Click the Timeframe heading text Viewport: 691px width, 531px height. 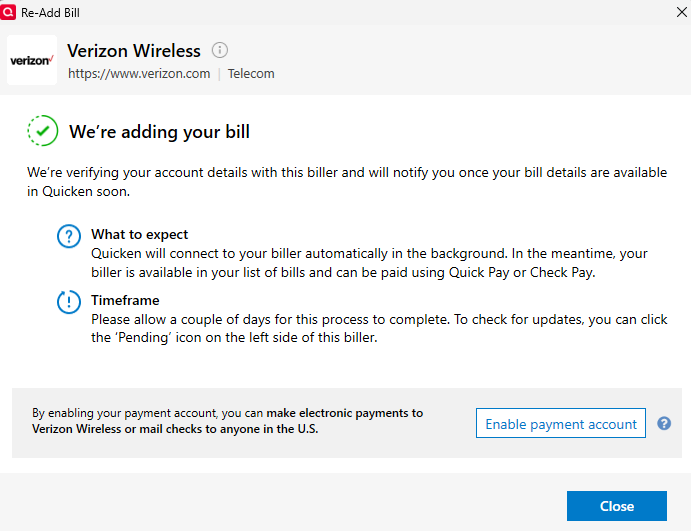pyautogui.click(x=125, y=300)
